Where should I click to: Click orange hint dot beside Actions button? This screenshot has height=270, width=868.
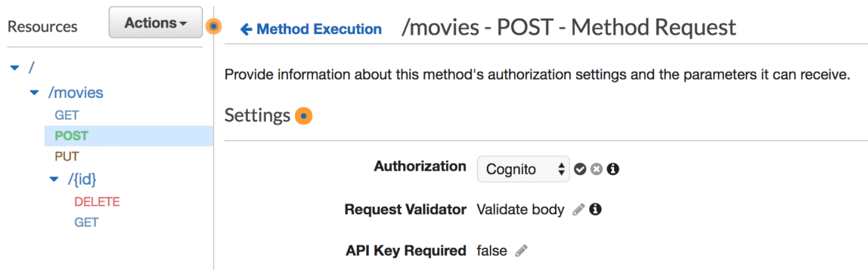(x=213, y=26)
